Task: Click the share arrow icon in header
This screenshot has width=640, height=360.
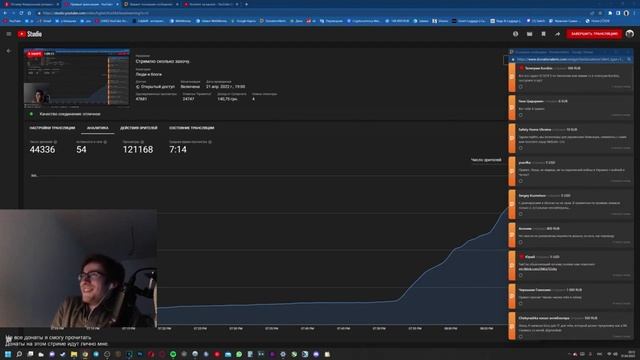Action: (557, 34)
